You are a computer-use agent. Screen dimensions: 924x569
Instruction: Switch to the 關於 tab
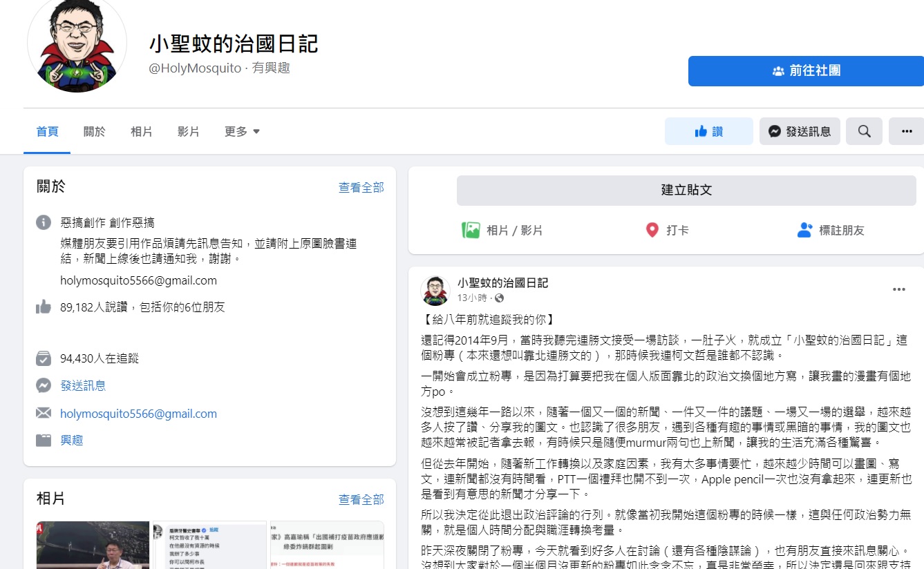(94, 131)
